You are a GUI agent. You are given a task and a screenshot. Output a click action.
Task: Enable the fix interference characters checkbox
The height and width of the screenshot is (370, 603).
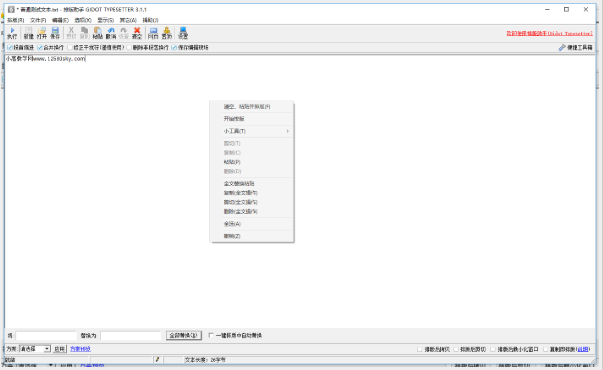point(70,47)
